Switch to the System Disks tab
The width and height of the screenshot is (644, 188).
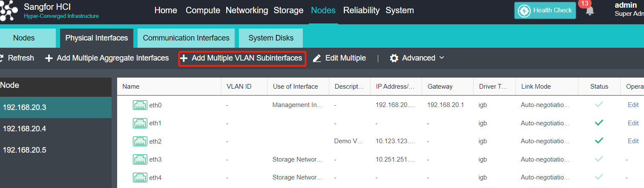271,38
